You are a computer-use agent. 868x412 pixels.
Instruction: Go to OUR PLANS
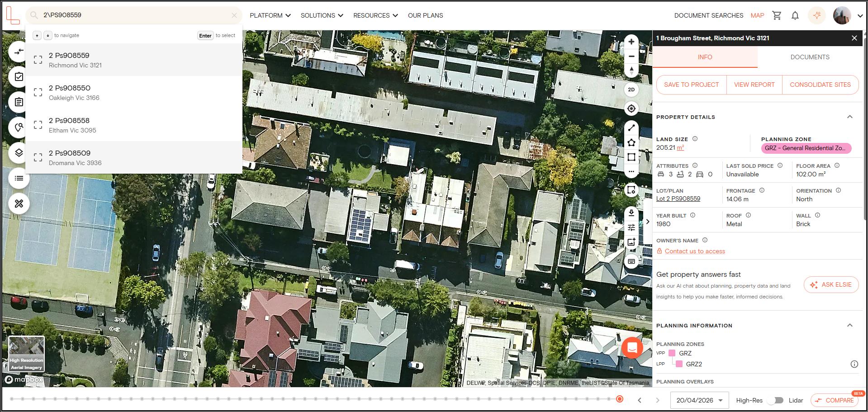coord(425,15)
